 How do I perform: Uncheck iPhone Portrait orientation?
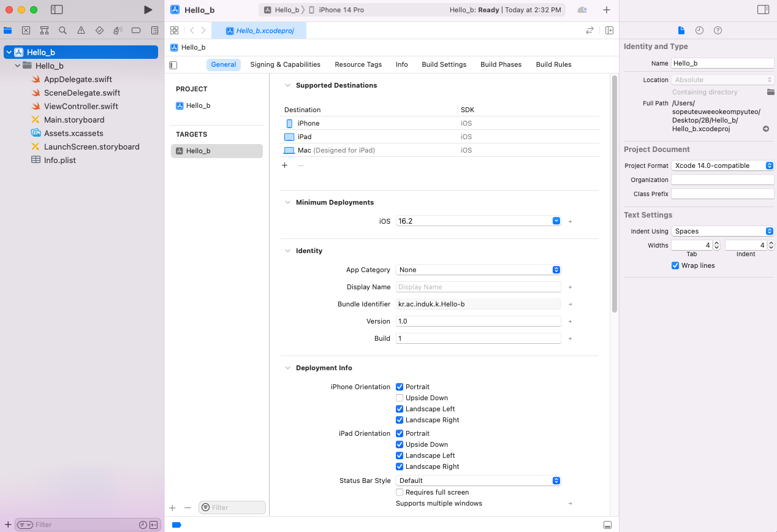tap(400, 387)
